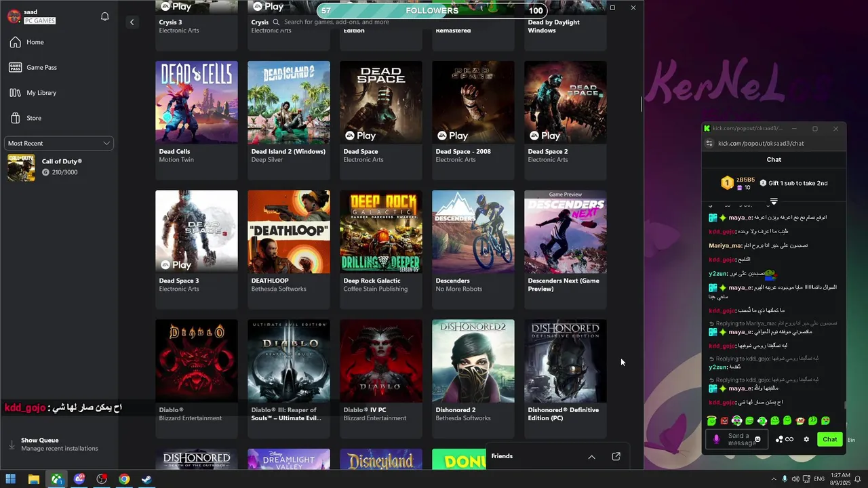Screen dimensions: 868x488
Task: Click the Followers goal progress bar
Action: pos(432,10)
